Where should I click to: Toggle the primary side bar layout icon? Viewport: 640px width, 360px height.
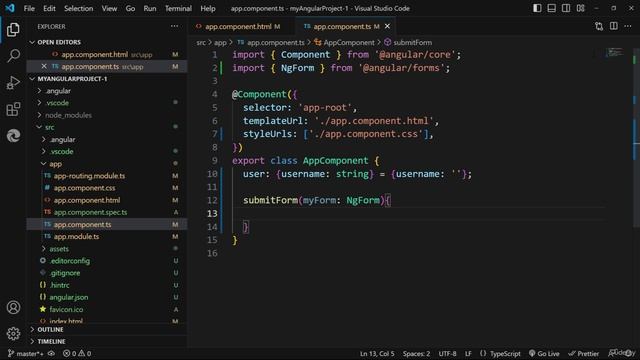(x=537, y=8)
